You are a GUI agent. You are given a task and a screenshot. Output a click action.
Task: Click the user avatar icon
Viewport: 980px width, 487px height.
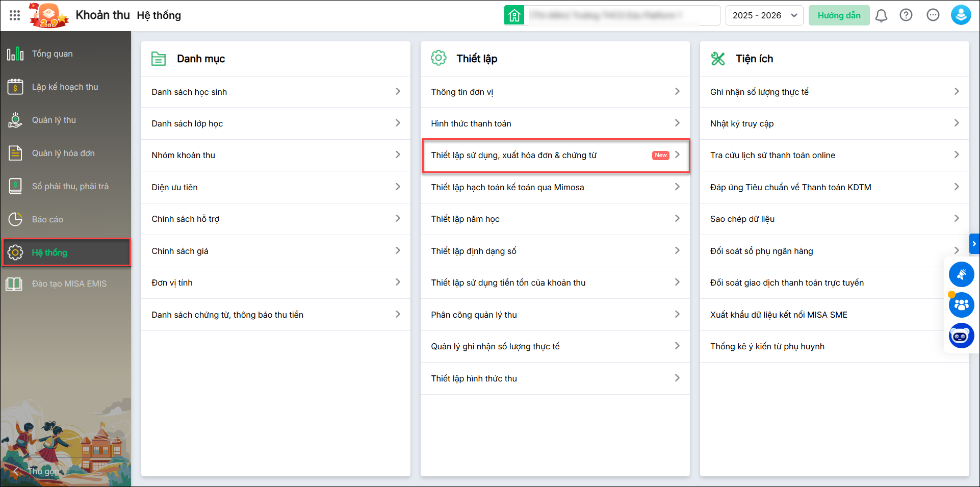click(961, 15)
